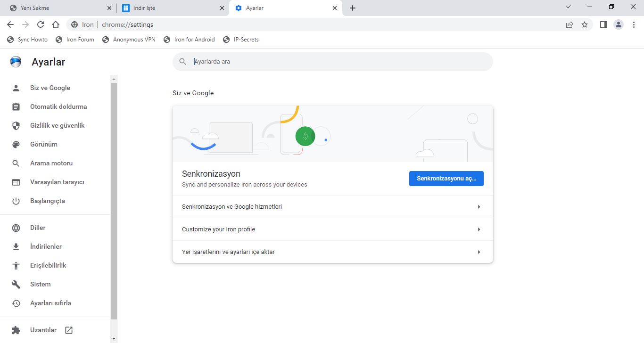Go to the home page icon
The width and height of the screenshot is (644, 343).
coord(56,24)
